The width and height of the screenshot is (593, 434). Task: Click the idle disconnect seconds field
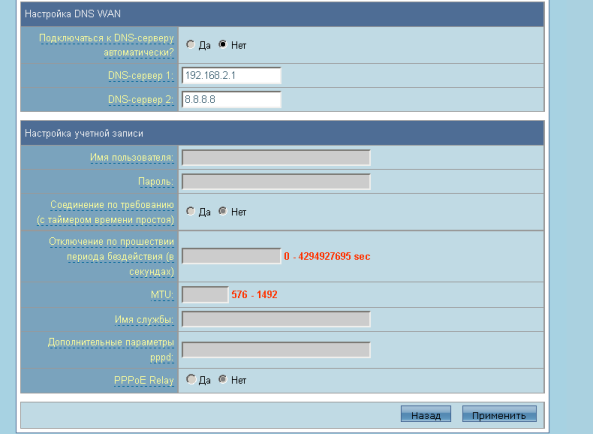click(x=231, y=256)
